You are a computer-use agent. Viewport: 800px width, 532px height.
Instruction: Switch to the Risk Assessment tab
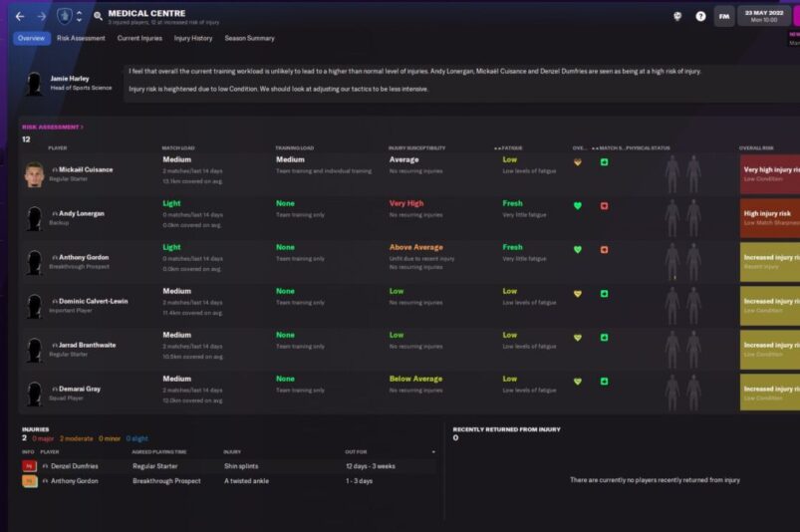81,38
